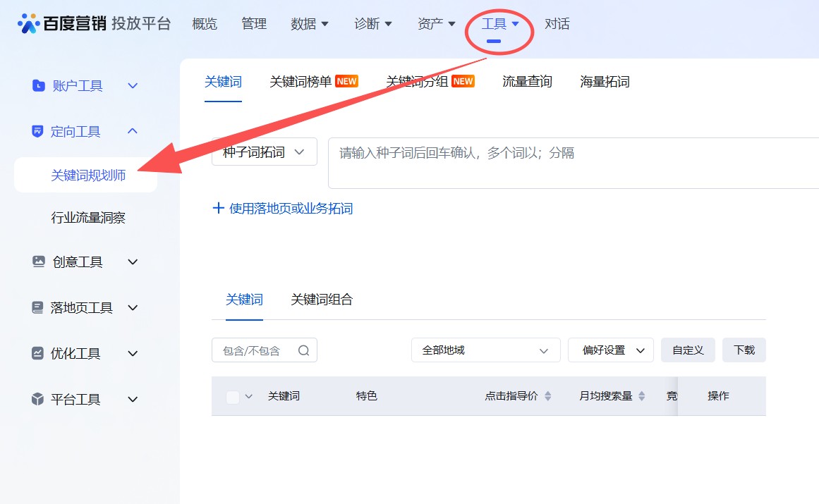Click the magnifier icon in 包含/不包含 search box
This screenshot has width=819, height=504.
304,350
